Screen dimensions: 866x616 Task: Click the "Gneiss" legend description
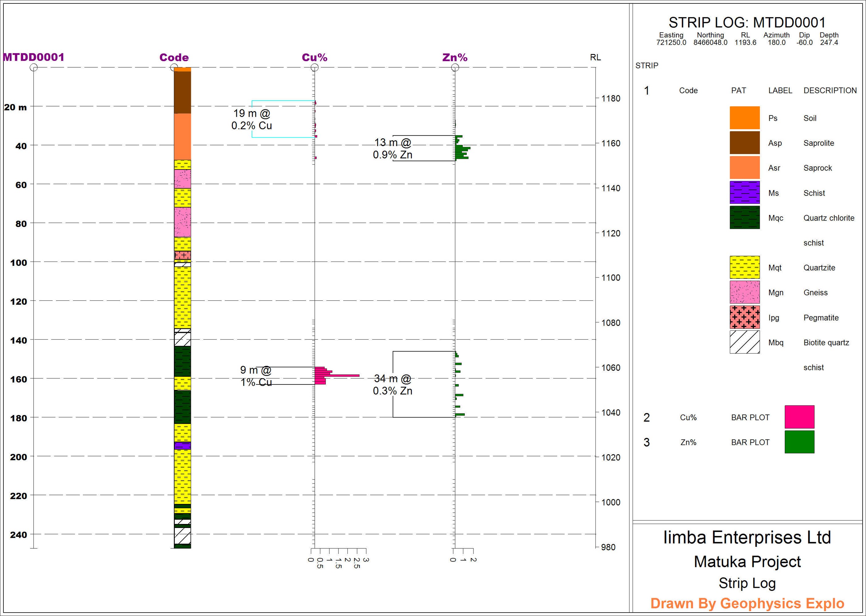click(816, 293)
